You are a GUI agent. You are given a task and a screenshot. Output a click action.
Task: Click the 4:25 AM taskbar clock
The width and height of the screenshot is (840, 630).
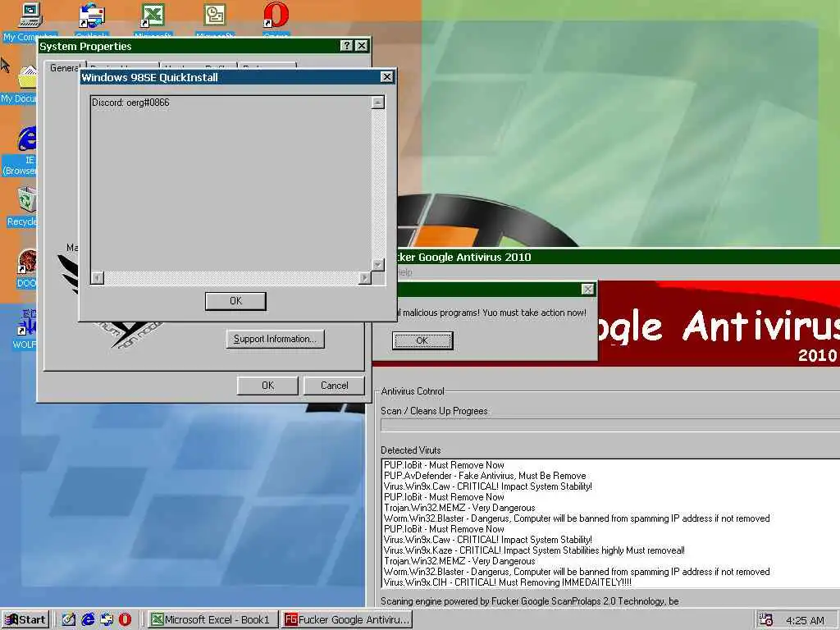pos(805,620)
